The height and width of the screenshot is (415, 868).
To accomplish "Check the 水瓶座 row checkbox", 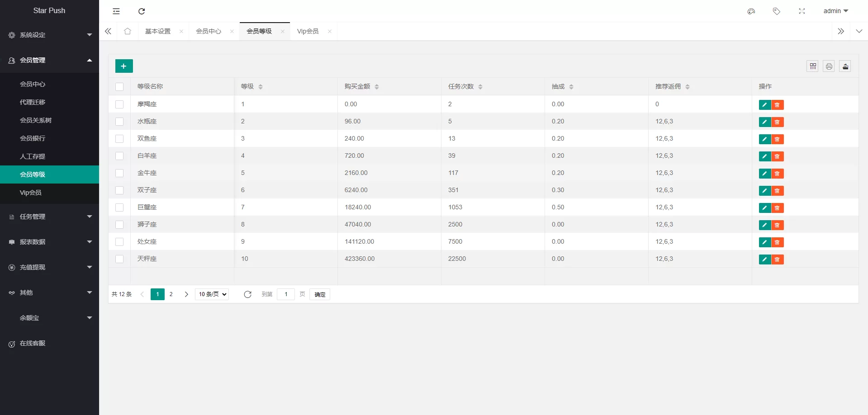I will pos(119,122).
